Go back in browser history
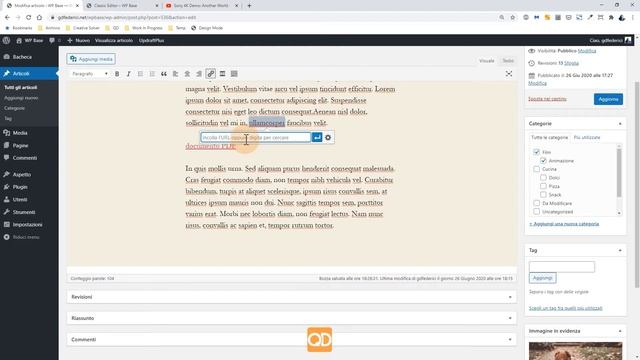This screenshot has width=640, height=360. pyautogui.click(x=7, y=18)
